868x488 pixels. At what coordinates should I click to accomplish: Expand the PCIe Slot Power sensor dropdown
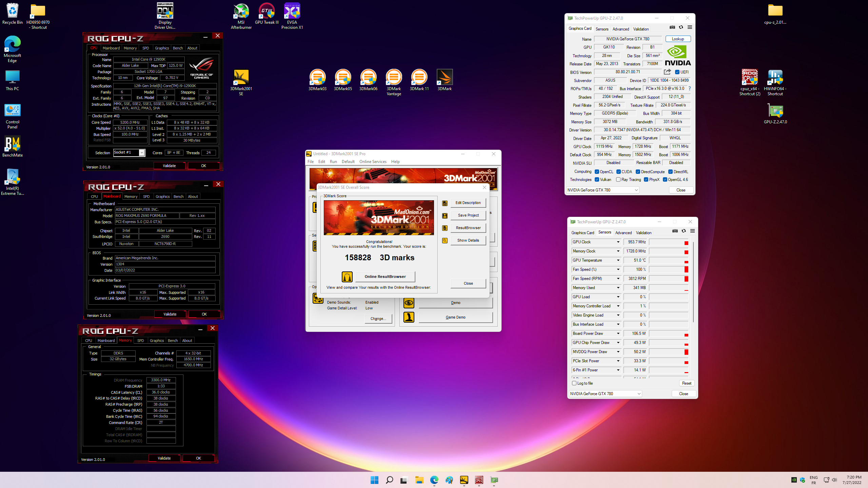pyautogui.click(x=618, y=361)
